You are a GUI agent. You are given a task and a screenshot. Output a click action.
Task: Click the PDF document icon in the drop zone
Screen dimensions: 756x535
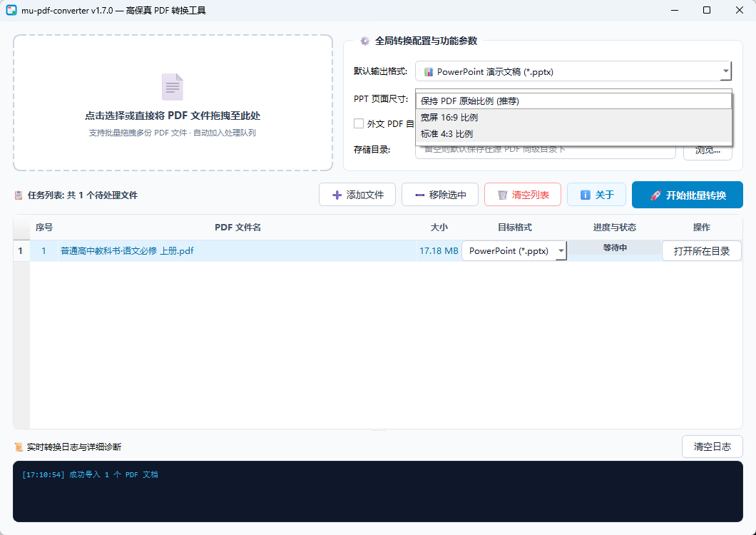pyautogui.click(x=173, y=87)
